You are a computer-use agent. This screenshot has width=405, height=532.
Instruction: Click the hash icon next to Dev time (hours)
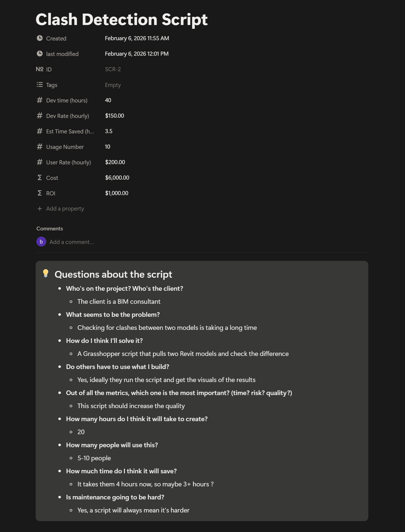click(40, 100)
